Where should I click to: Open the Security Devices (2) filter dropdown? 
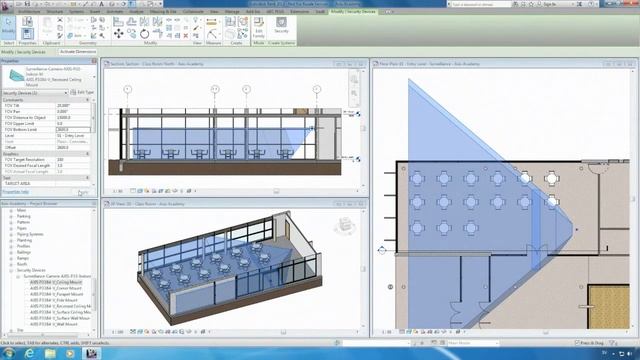coord(35,93)
